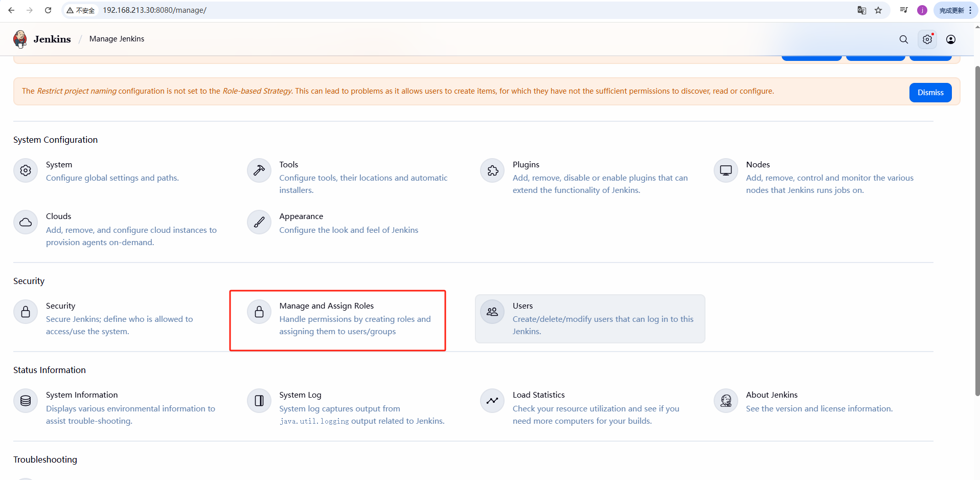Open the user account icon in header
This screenshot has height=480, width=980.
pyautogui.click(x=951, y=39)
